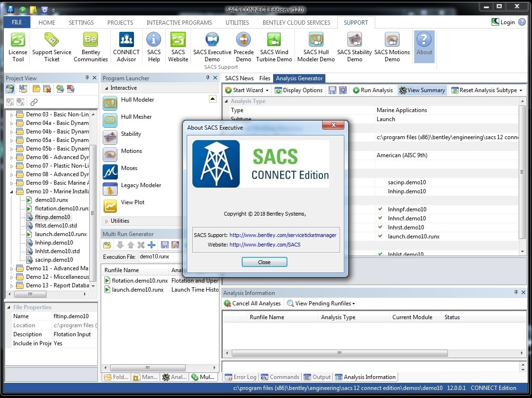Image resolution: width=532 pixels, height=398 pixels.
Task: Pin the Project View panel
Action: pos(87,78)
